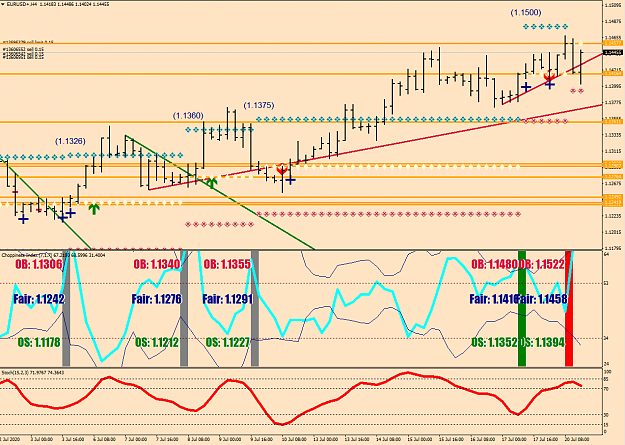Screen dimensions: 625x445
Task: Select the (1.1326) price label
Action: coord(70,141)
